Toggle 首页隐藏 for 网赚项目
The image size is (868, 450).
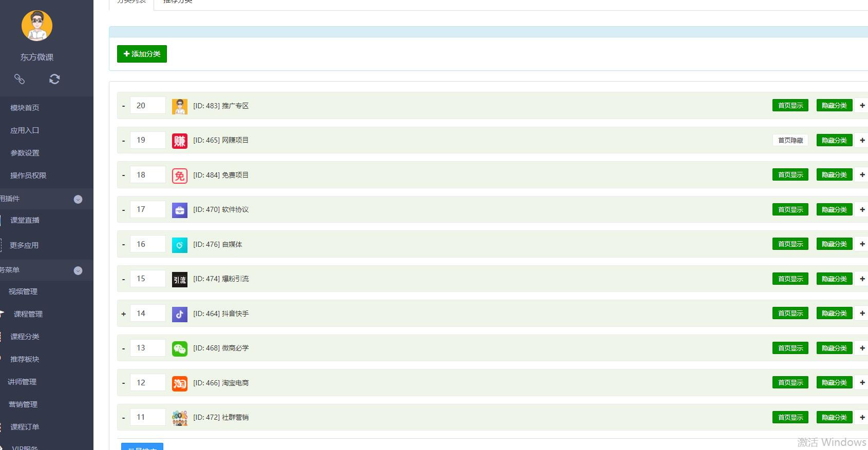pyautogui.click(x=790, y=140)
